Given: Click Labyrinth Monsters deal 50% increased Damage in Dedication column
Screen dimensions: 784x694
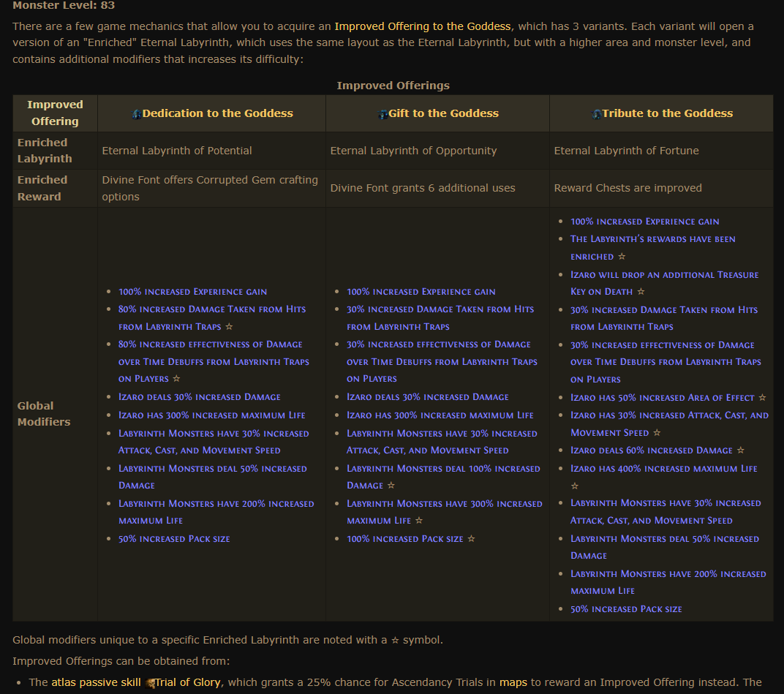Looking at the screenshot, I should (x=213, y=477).
